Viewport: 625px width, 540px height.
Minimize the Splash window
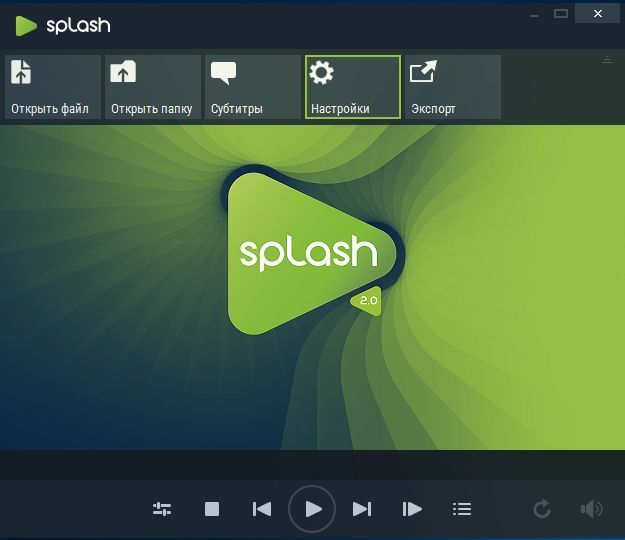[534, 15]
